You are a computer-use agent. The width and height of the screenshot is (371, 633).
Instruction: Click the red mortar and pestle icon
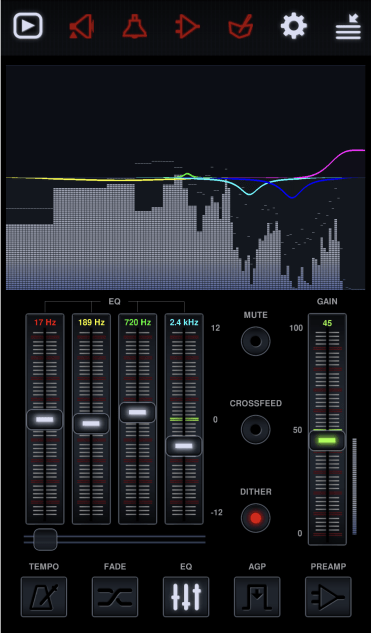[x=241, y=27]
